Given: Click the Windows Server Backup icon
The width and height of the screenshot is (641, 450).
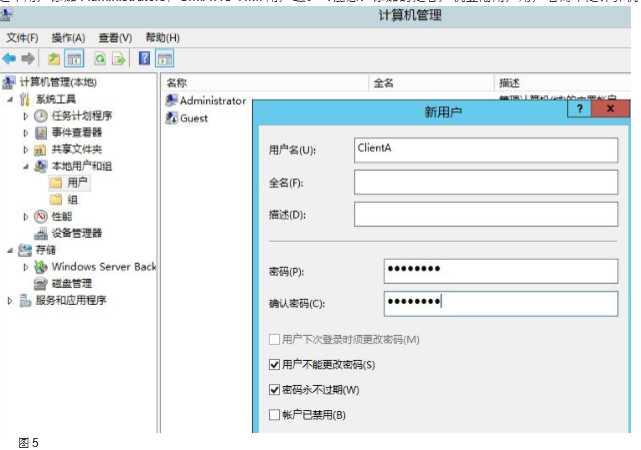Looking at the screenshot, I should coord(40,267).
